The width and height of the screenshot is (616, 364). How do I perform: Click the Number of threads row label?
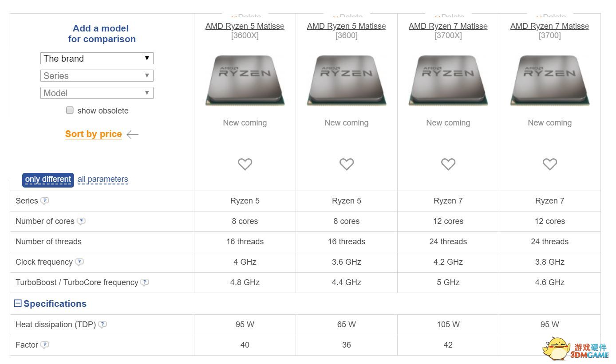tap(48, 242)
